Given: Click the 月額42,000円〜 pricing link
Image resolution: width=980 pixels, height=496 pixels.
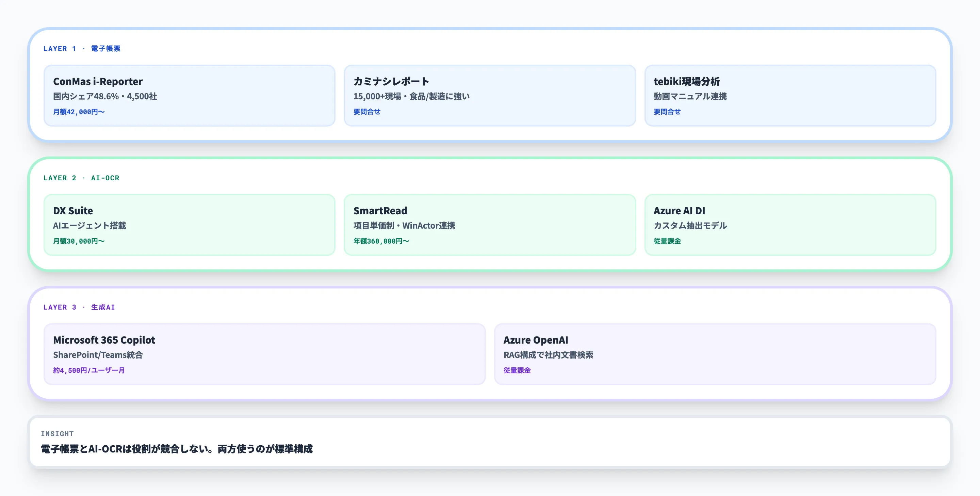Looking at the screenshot, I should click(x=79, y=112).
